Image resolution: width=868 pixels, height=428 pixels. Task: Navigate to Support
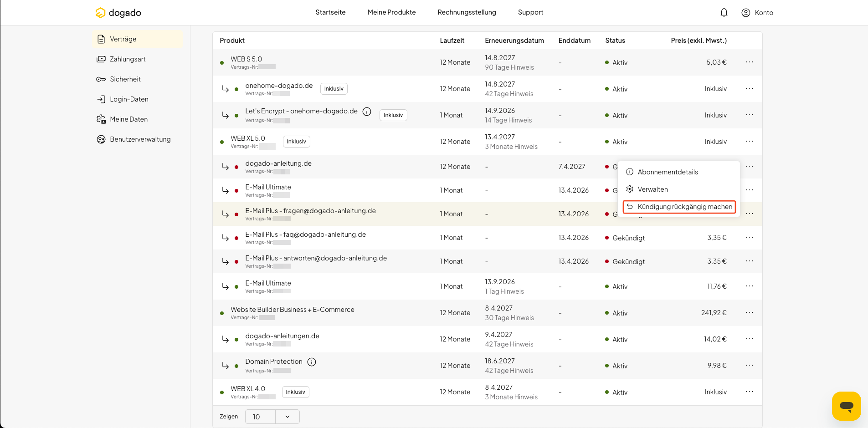tap(531, 12)
